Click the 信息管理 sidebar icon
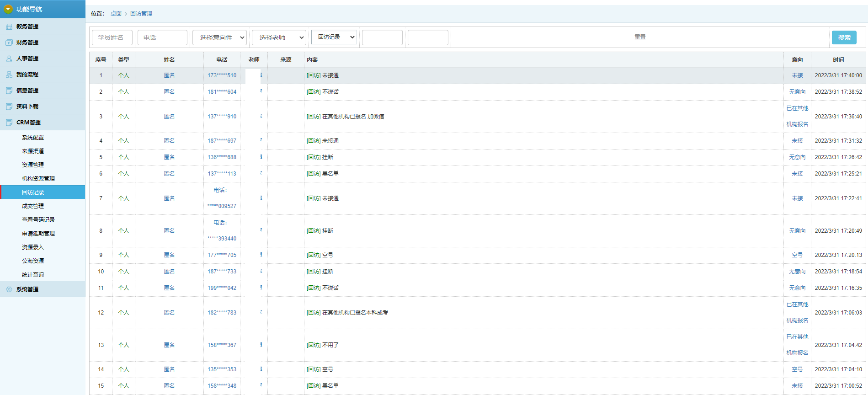Image resolution: width=868 pixels, height=395 pixels. [x=9, y=91]
